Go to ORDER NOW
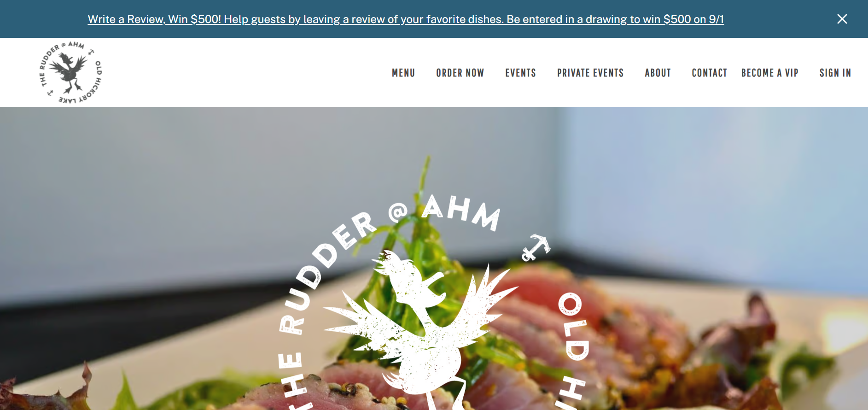 [x=460, y=73]
